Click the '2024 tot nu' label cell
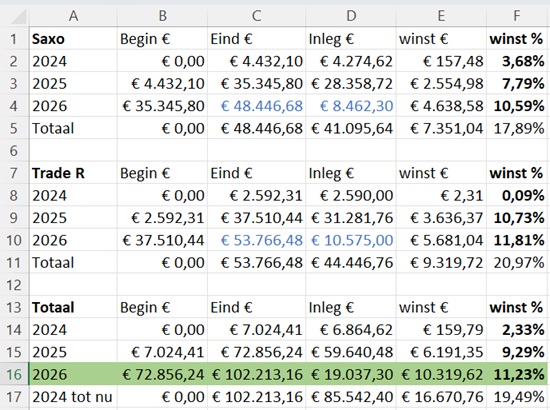 pyautogui.click(x=73, y=397)
